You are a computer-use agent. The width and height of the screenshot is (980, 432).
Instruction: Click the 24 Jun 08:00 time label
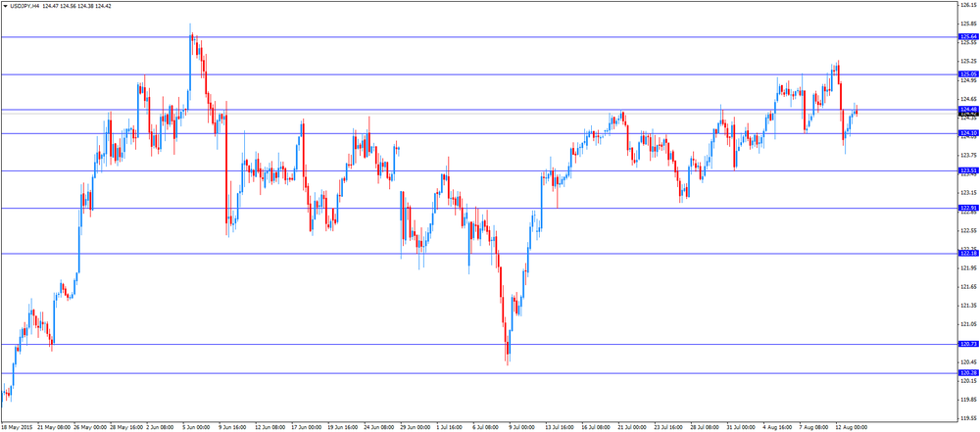pos(380,427)
